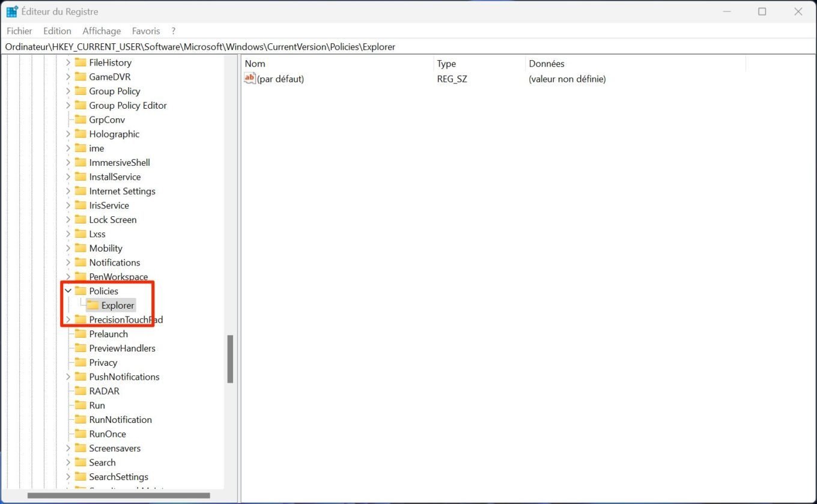Image resolution: width=817 pixels, height=504 pixels.
Task: Expand the Lock Screen key
Action: coord(68,220)
